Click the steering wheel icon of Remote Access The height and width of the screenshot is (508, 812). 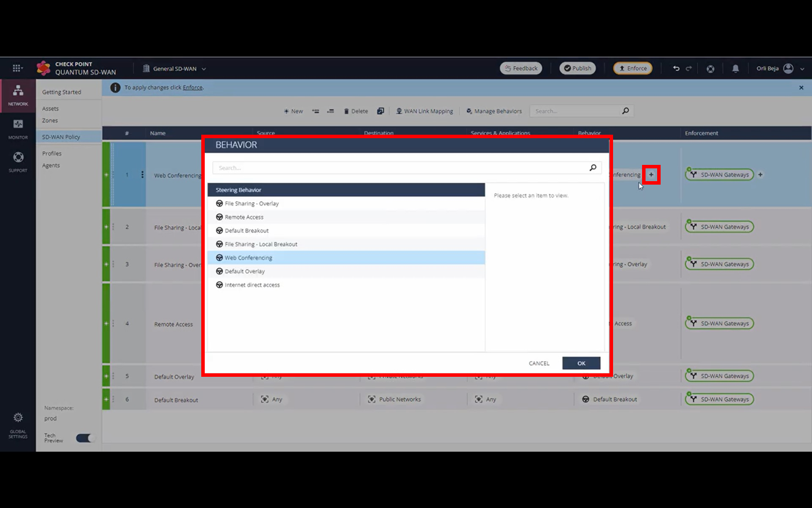(x=219, y=217)
